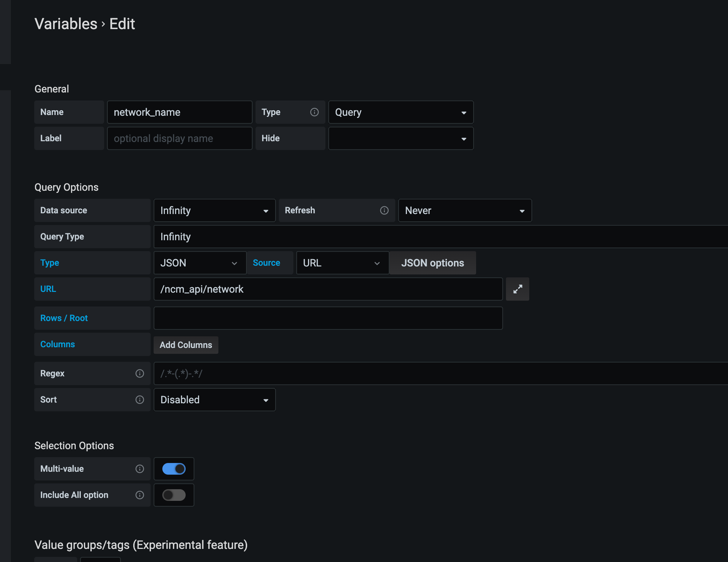
Task: Enable the Include All option toggle
Action: point(174,495)
